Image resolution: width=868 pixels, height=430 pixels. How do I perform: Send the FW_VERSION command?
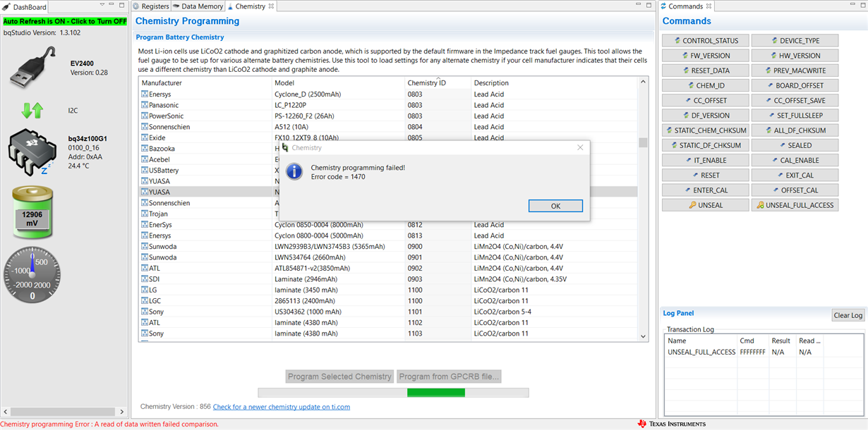tap(705, 56)
